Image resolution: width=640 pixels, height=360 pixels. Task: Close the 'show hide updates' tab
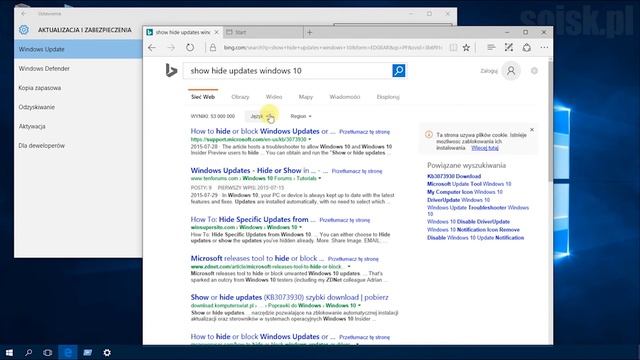216,32
